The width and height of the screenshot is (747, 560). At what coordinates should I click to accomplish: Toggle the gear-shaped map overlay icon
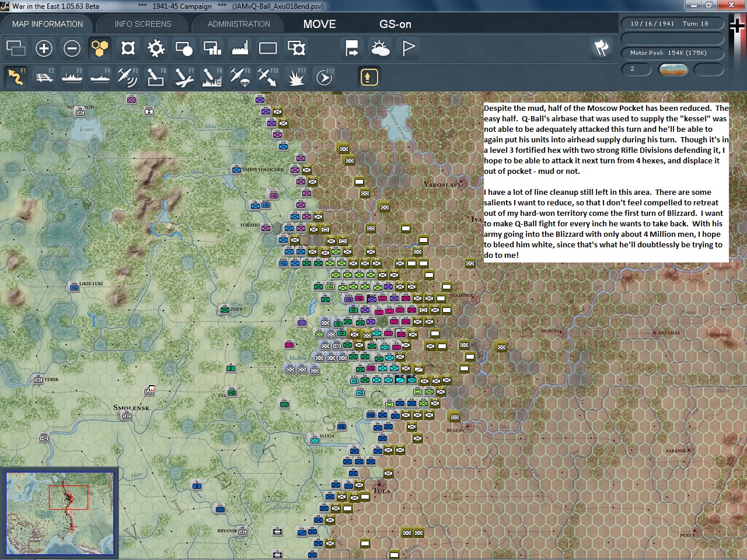click(156, 48)
